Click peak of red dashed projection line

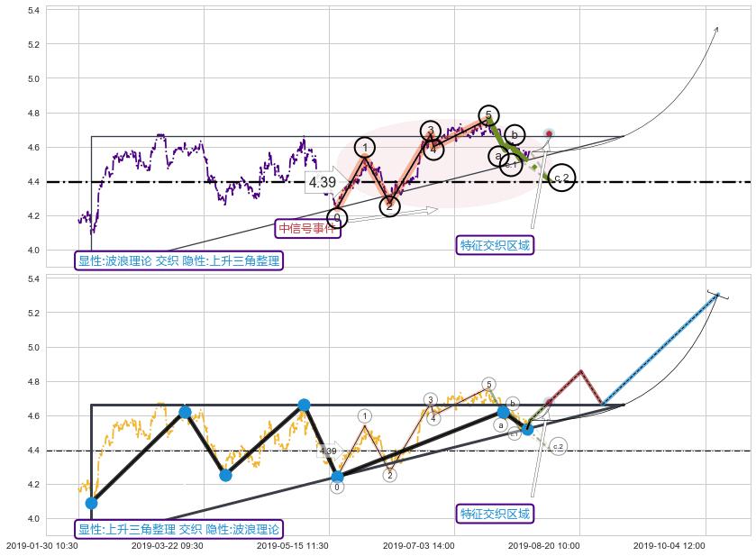pyautogui.click(x=581, y=370)
